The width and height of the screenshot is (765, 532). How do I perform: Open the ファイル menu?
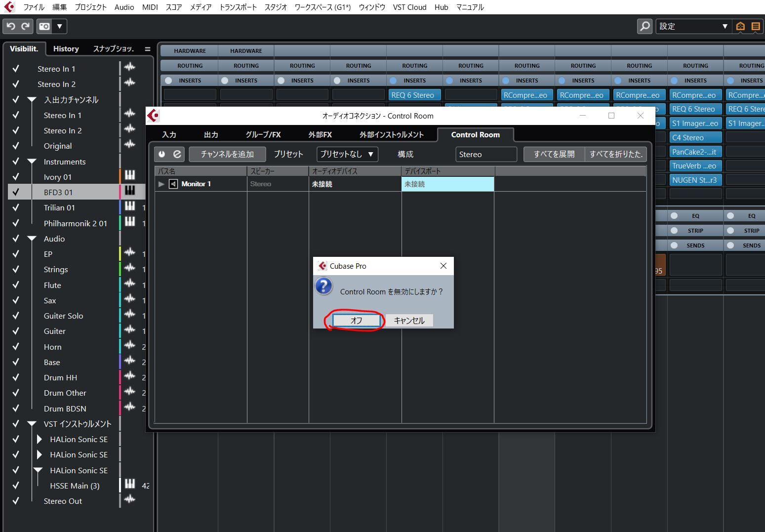34,7
